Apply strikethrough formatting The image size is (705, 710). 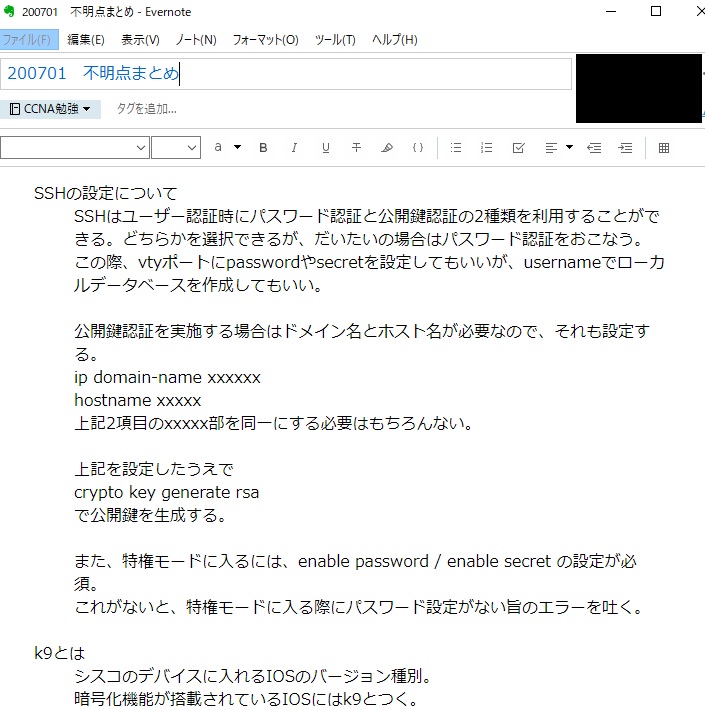click(356, 148)
